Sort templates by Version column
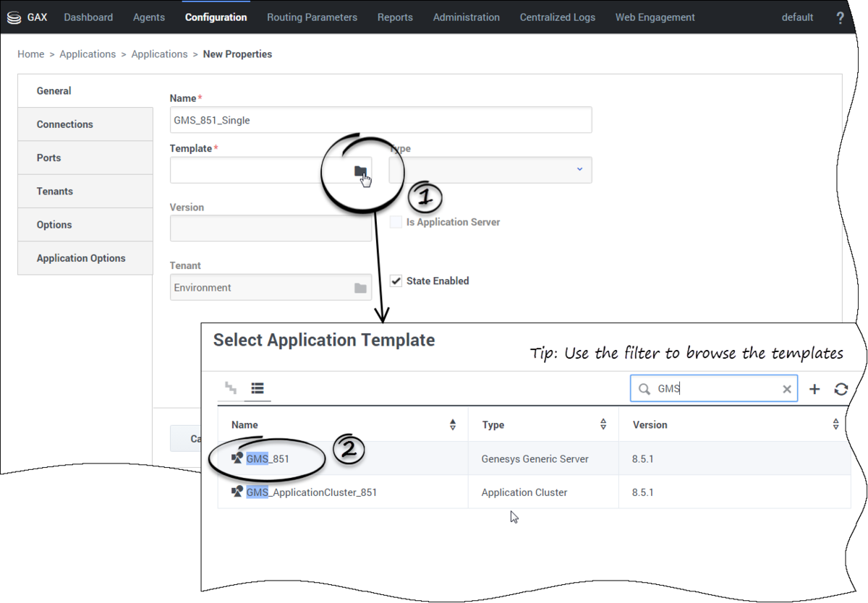This screenshot has width=868, height=603. [x=835, y=424]
